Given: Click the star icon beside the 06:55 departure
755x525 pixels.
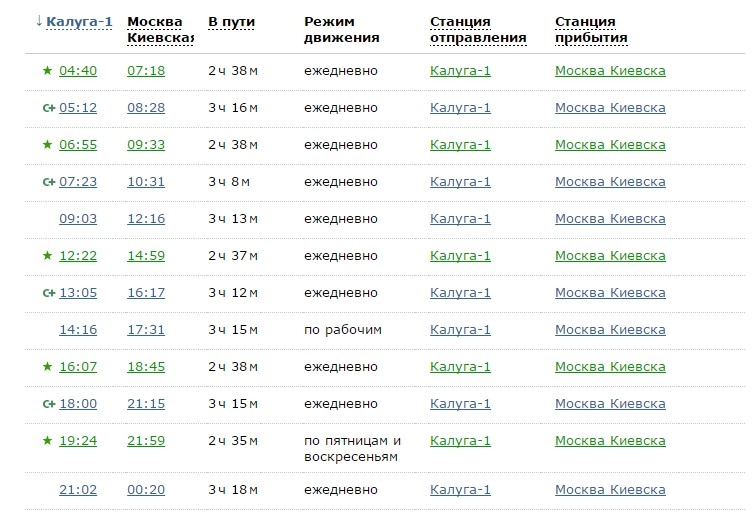Looking at the screenshot, I should coord(47,145).
